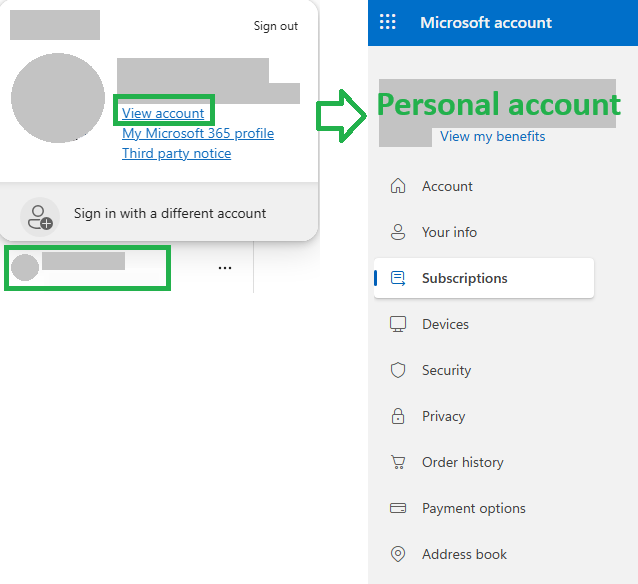Click the Account home icon
Viewport: 638px width, 584px height.
click(398, 186)
